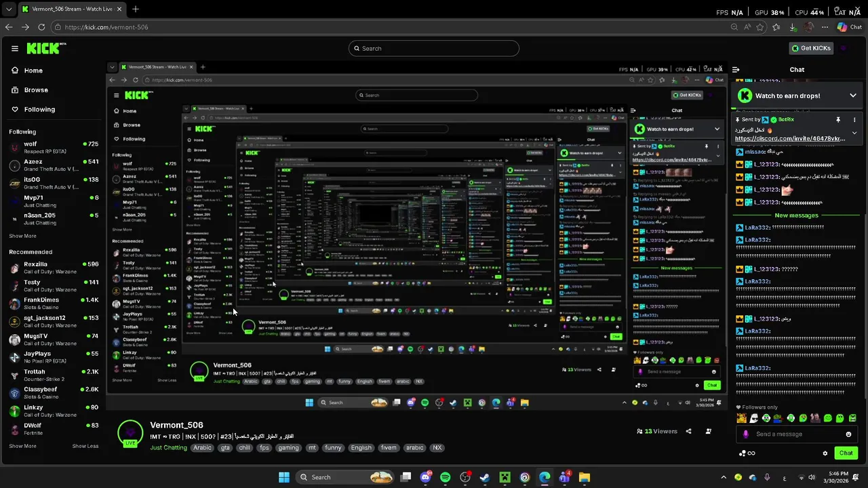Open chat settings gear icon
This screenshot has height=488, width=868.
825,453
